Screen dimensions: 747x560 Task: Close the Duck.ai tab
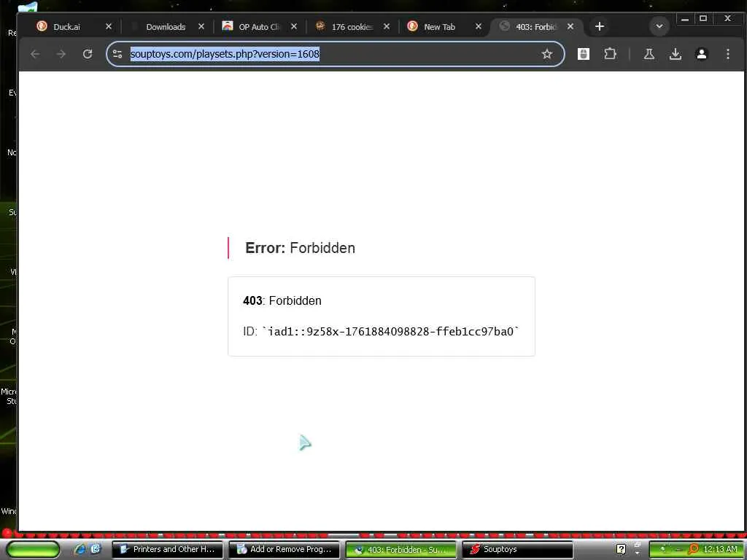pos(109,27)
